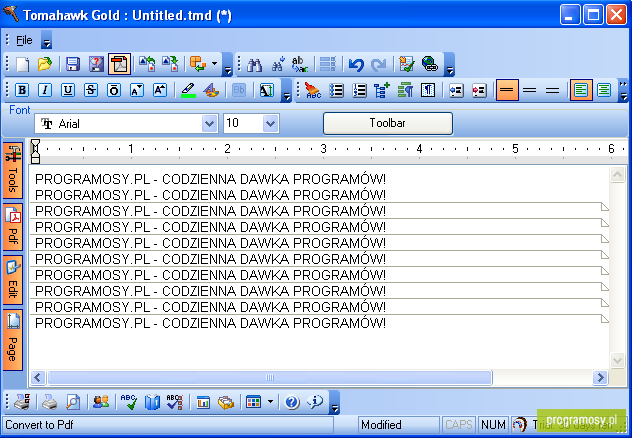Toggle bold formatting

[22, 90]
